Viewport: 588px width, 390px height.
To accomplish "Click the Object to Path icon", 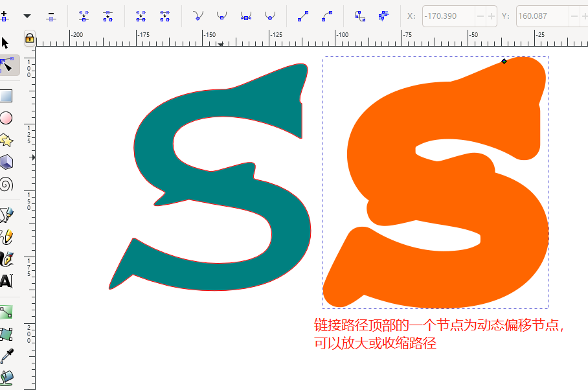I will (360, 16).
